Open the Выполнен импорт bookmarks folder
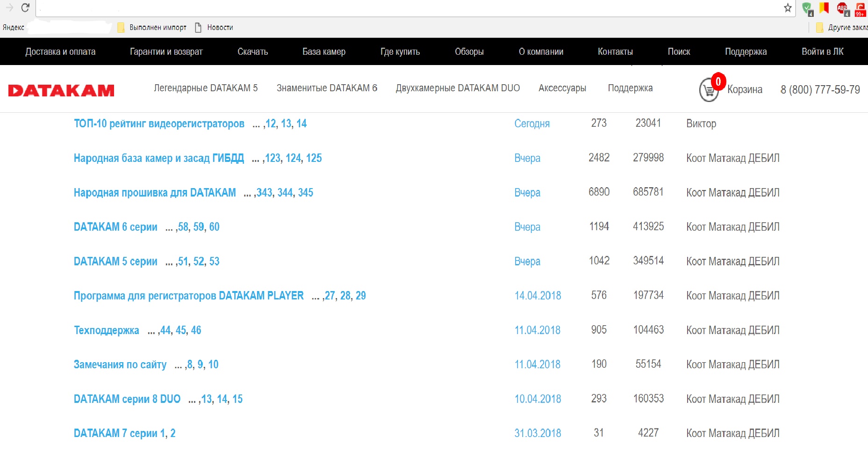Screen dimensions: 868x452 (152, 28)
